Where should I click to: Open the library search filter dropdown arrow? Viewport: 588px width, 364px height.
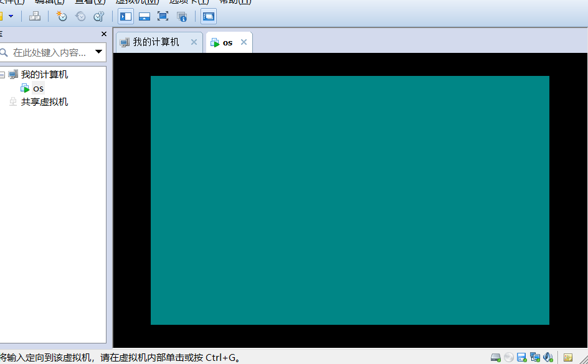[98, 52]
